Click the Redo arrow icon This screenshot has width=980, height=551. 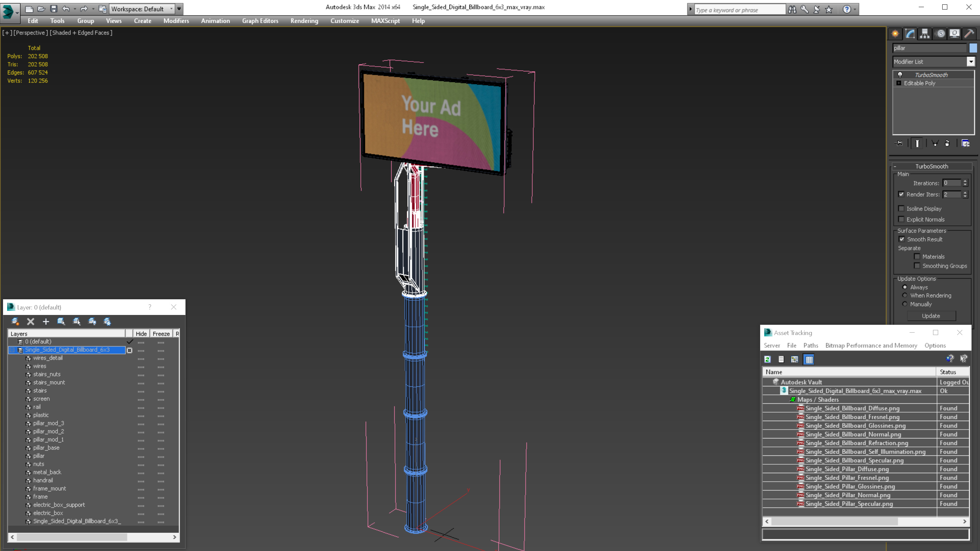tap(84, 9)
